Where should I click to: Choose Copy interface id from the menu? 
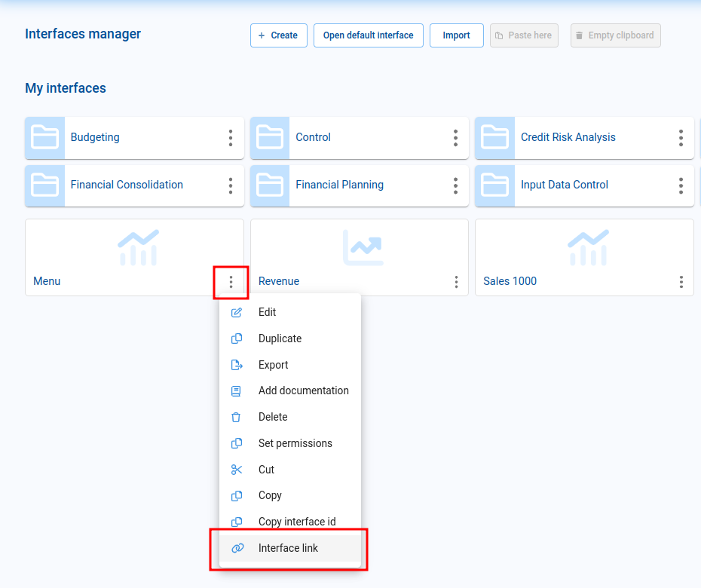point(295,521)
